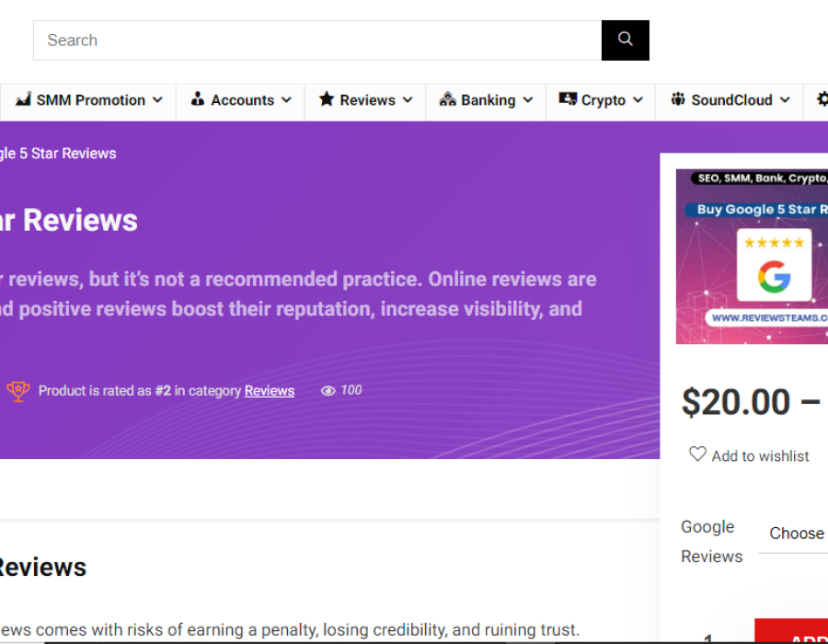This screenshot has height=644, width=828.
Task: Open the Google 5 Star product thumbnail
Action: (x=752, y=257)
